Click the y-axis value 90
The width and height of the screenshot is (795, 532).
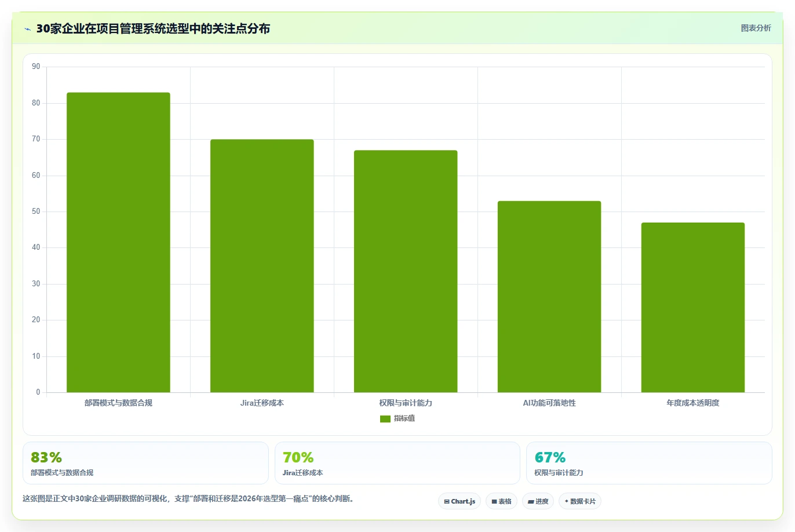pos(36,67)
